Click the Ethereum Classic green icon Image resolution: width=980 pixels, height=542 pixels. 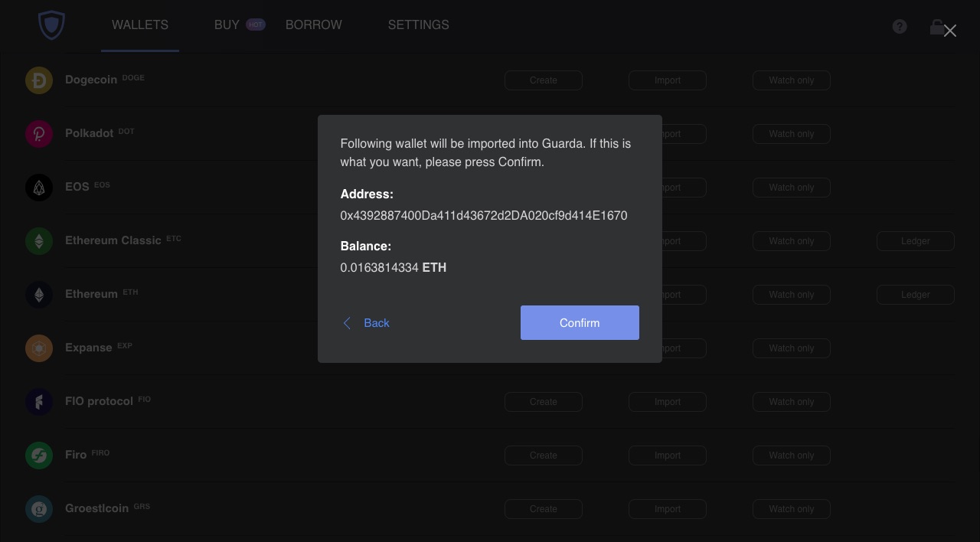click(x=39, y=240)
